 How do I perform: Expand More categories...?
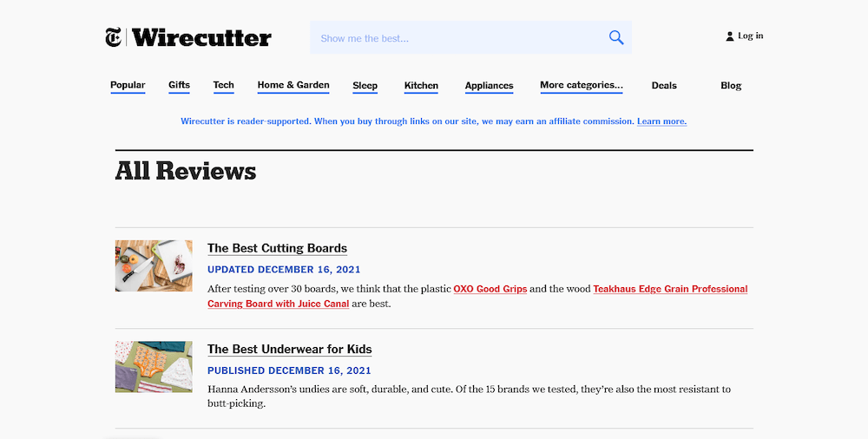[582, 85]
